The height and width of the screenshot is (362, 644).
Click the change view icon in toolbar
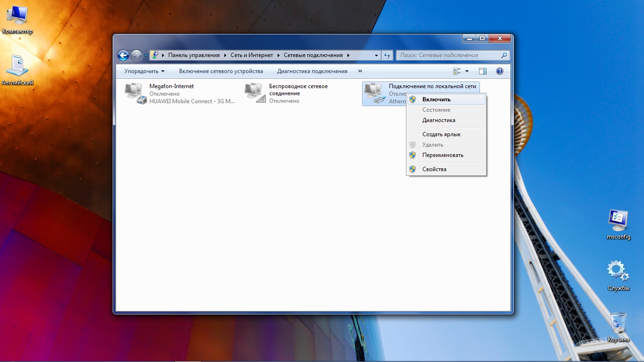457,71
